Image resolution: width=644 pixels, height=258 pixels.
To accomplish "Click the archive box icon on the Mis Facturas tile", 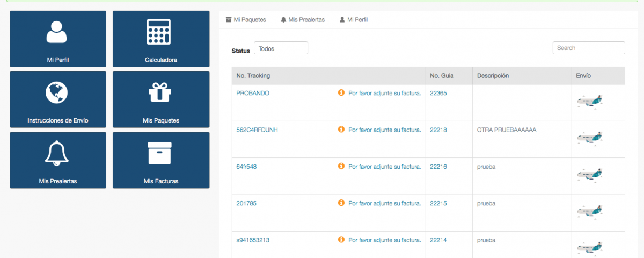I will [x=159, y=153].
